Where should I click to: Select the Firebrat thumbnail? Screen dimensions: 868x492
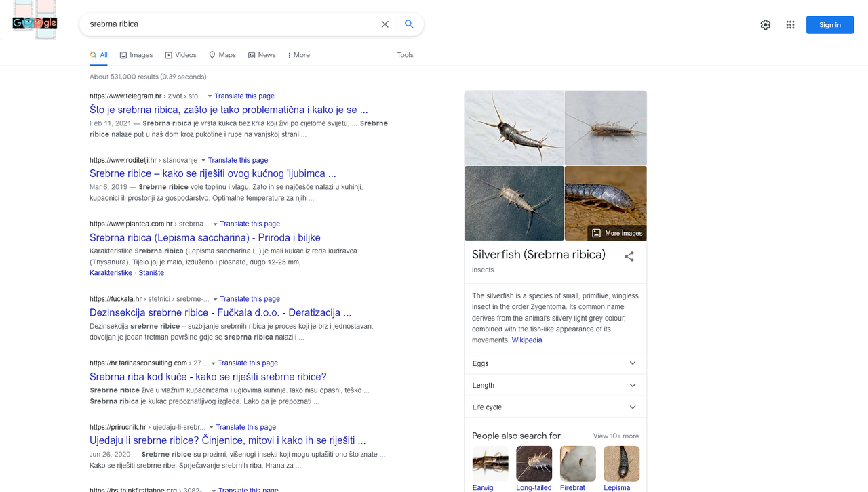coord(577,463)
